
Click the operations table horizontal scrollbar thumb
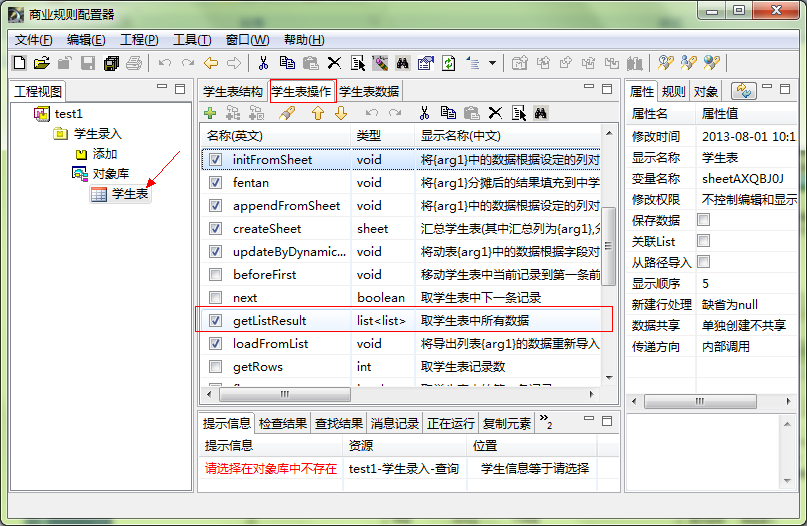285,394
